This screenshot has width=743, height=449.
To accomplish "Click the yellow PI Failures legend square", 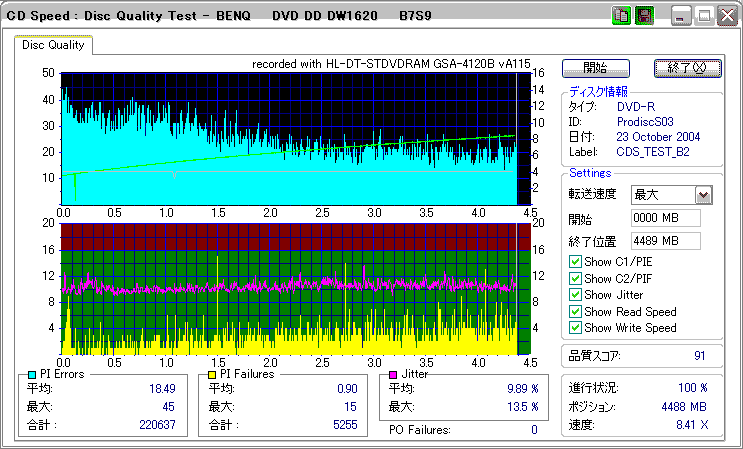I will tap(212, 374).
